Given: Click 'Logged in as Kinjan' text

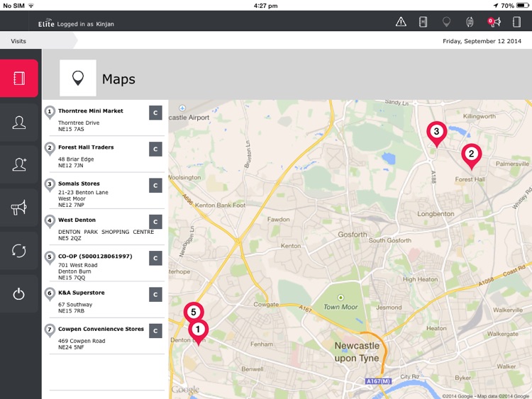Looking at the screenshot, I should coord(86,24).
